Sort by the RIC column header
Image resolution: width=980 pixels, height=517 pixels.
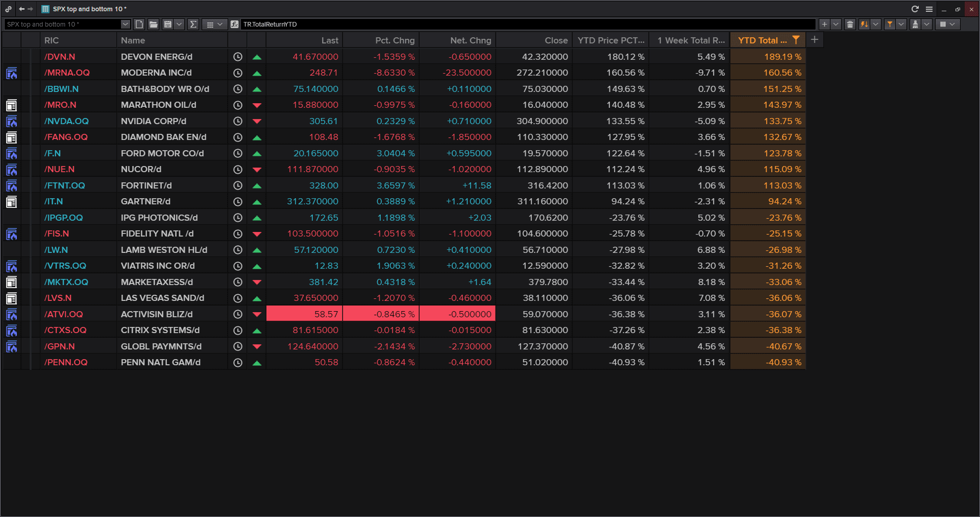pyautogui.click(x=78, y=40)
